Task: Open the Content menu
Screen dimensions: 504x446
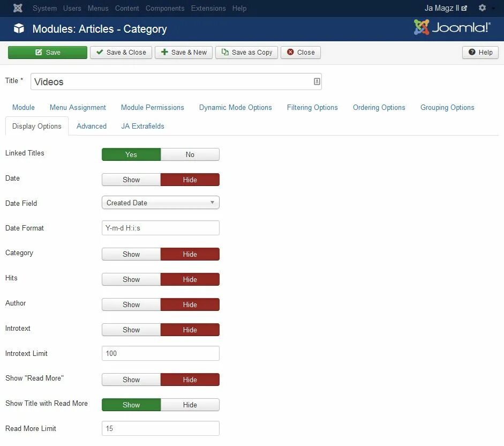Action: (x=127, y=9)
